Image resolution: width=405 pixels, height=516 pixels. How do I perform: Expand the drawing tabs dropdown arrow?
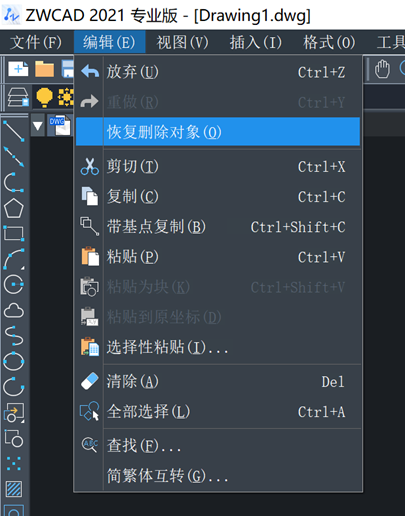(38, 126)
